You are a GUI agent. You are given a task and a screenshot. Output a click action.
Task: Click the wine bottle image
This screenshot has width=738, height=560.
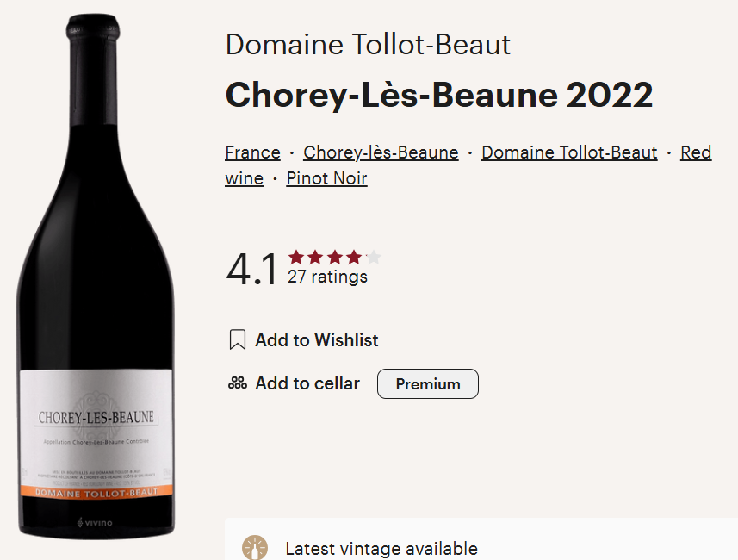click(x=95, y=276)
